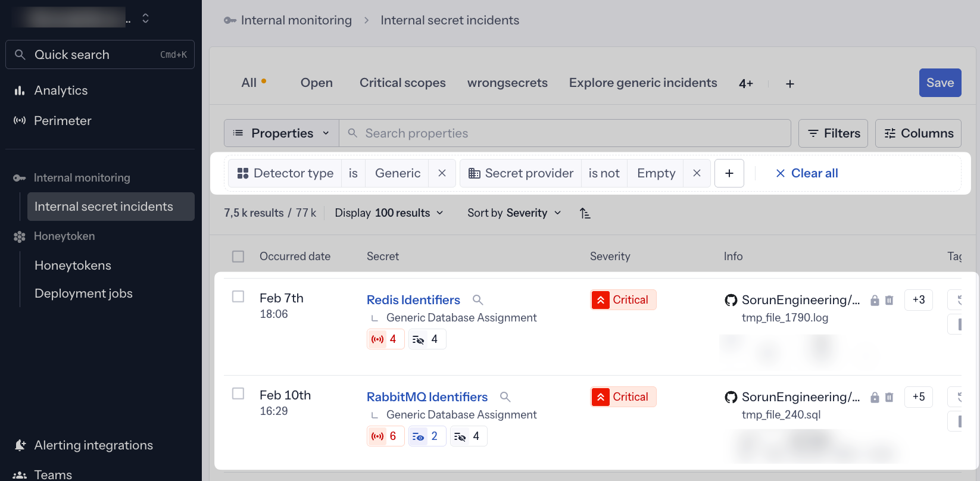This screenshot has width=980, height=481.
Task: Click magnifier icon next to Redis Identifiers
Action: tap(477, 300)
